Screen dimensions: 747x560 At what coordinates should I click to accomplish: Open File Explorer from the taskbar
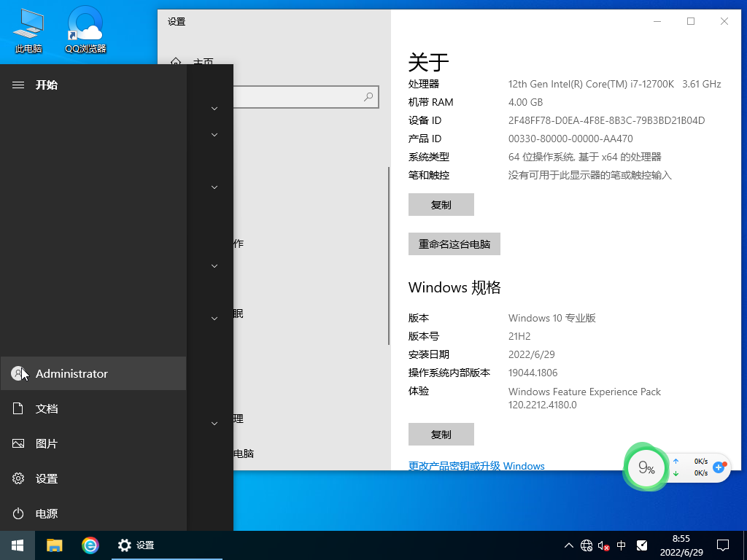(54, 545)
